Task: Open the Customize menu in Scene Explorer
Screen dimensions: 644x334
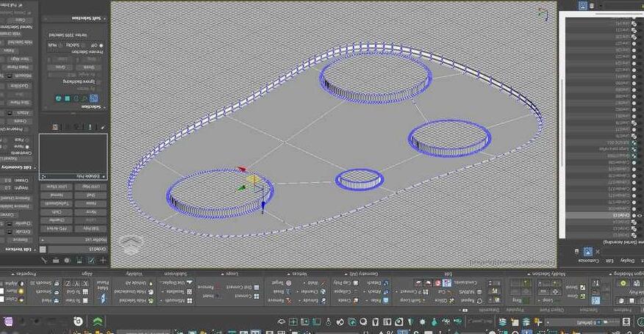Action: (x=589, y=261)
